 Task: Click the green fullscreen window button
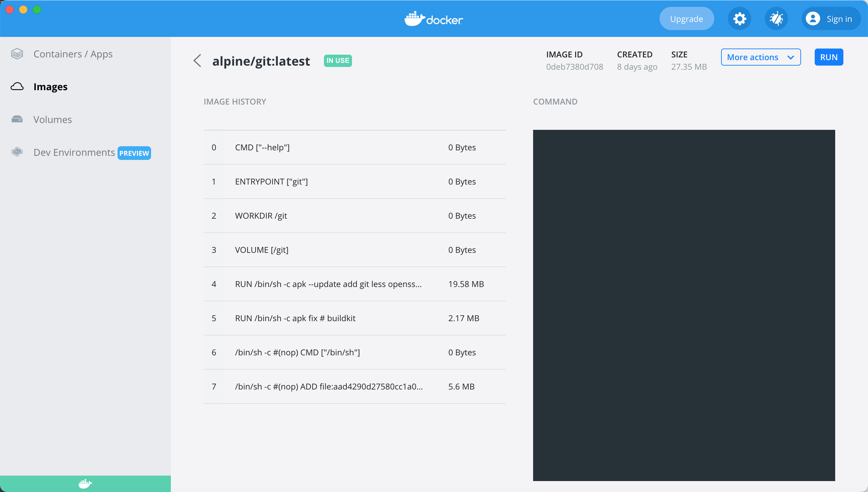37,10
